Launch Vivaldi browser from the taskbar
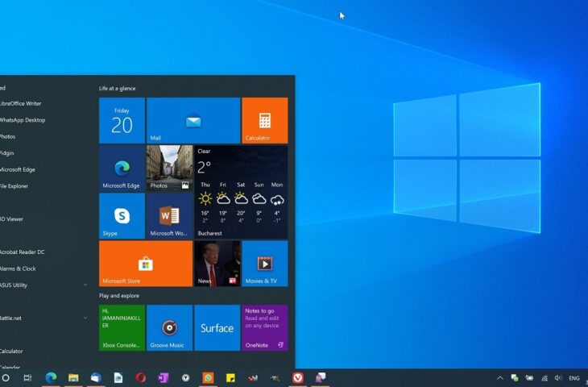The width and height of the screenshot is (588, 387). (x=298, y=377)
